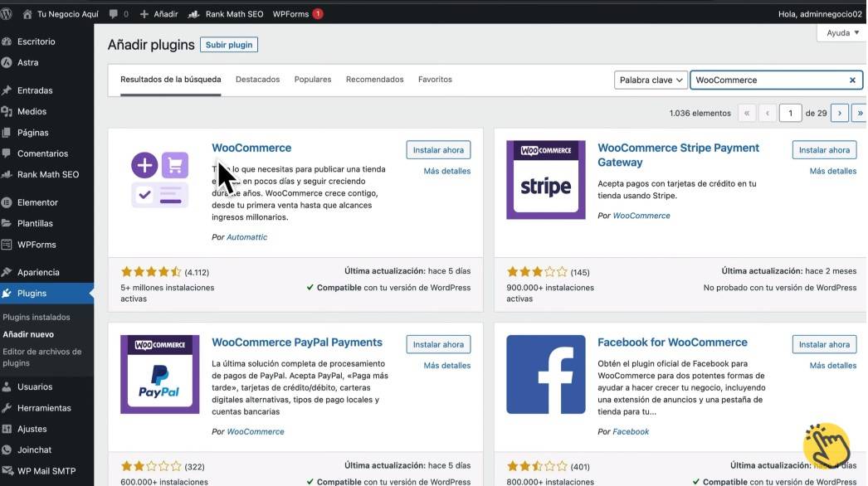Click the Facebook plugin thumbnail
The width and height of the screenshot is (868, 486).
546,374
